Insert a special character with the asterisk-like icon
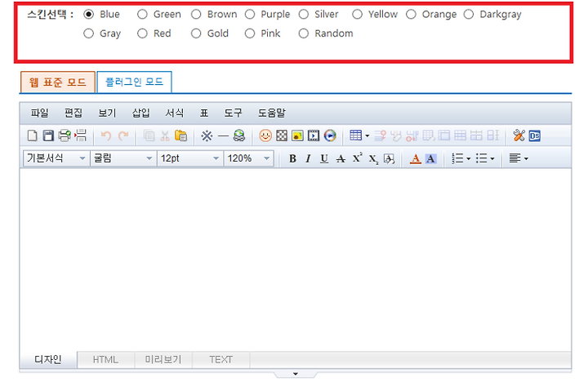588x382 pixels. point(207,135)
